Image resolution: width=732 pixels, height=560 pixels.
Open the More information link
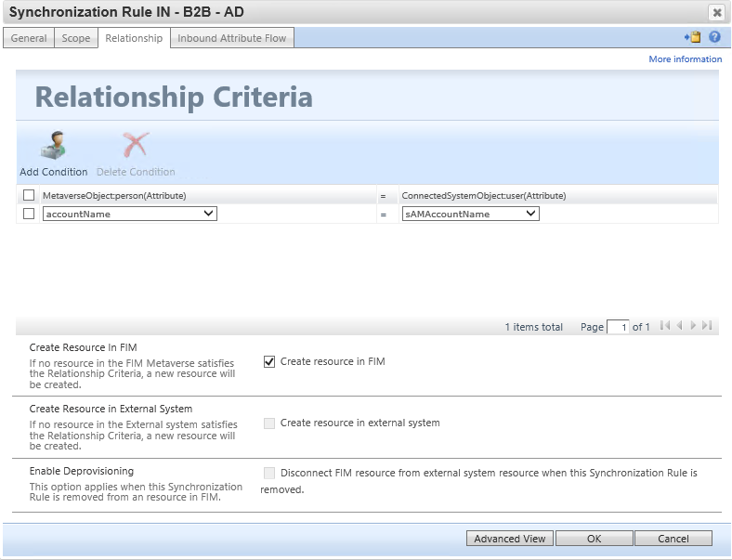(686, 59)
